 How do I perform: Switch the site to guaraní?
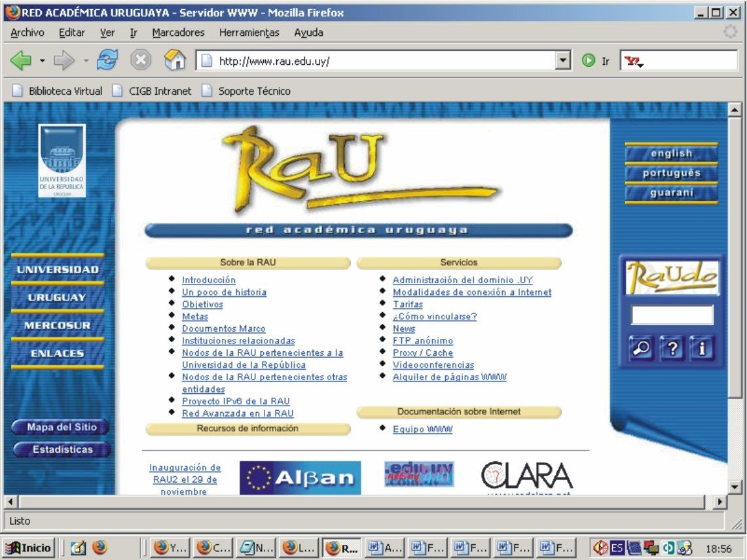(671, 193)
